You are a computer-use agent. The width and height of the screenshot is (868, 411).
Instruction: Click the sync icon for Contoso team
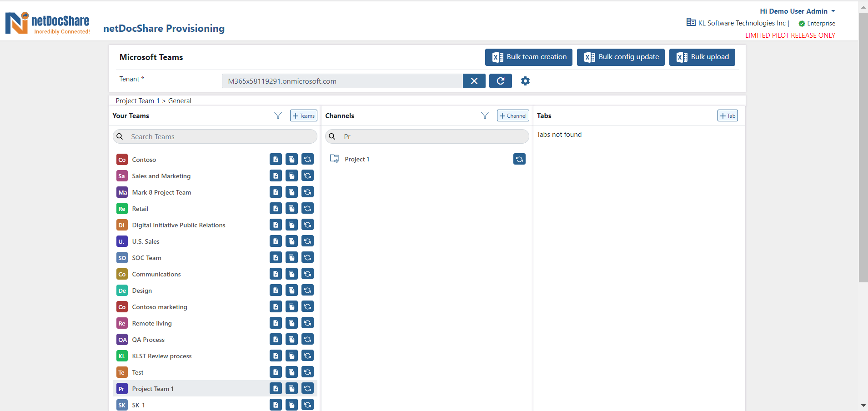pos(307,159)
